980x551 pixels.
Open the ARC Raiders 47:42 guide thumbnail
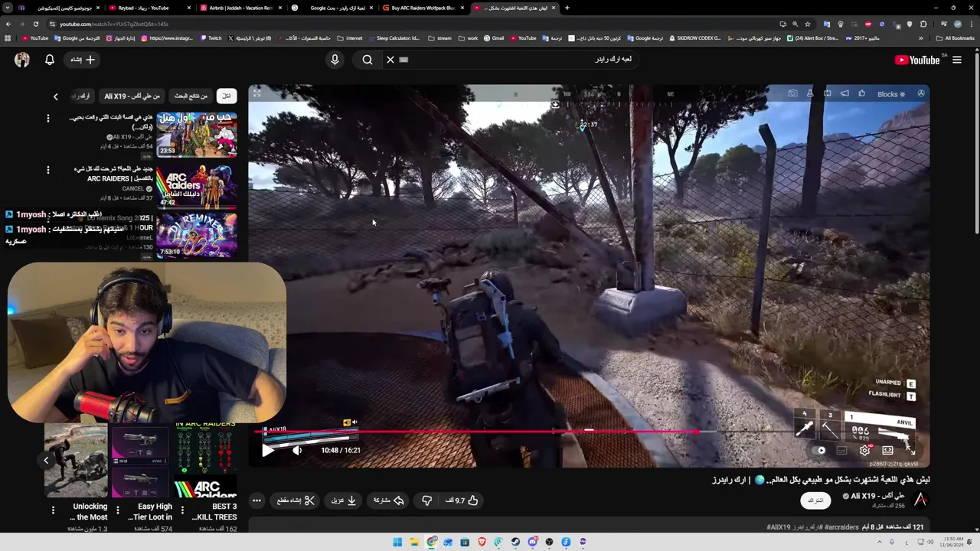tap(197, 186)
